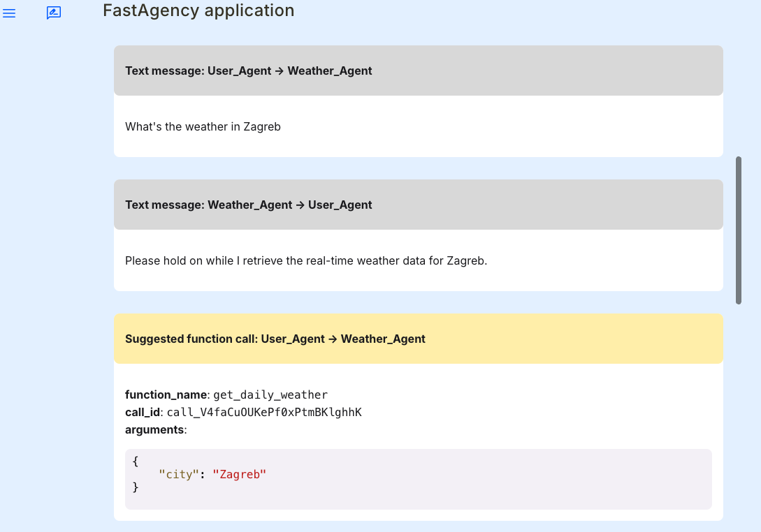761x532 pixels.
Task: Click the red "Zagreb" JSON value
Action: 239,475
